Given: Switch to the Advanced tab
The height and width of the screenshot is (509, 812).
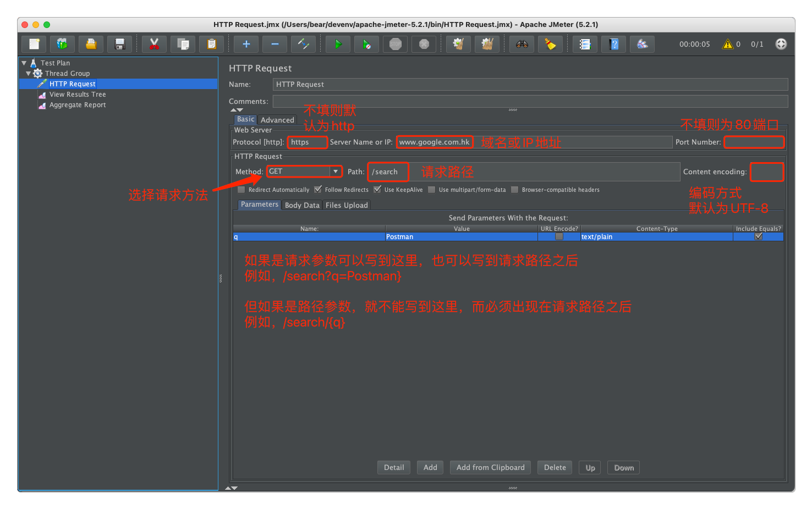Looking at the screenshot, I should [x=277, y=120].
